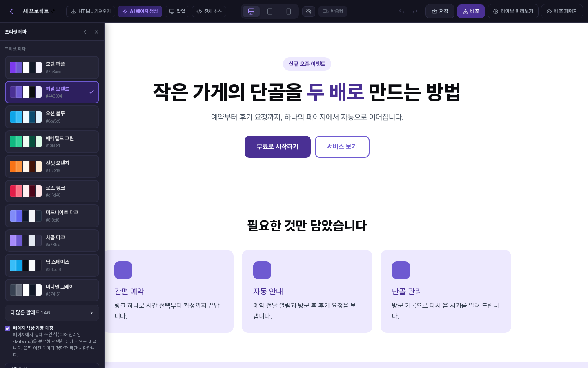Choose 로즈 핑크 theme preset
Image resolution: width=588 pixels, height=368 pixels.
point(52,191)
